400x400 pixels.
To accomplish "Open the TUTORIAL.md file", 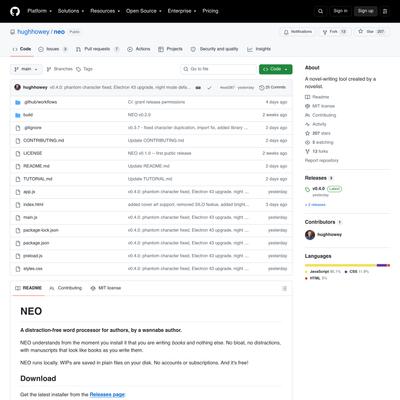I will (38, 179).
